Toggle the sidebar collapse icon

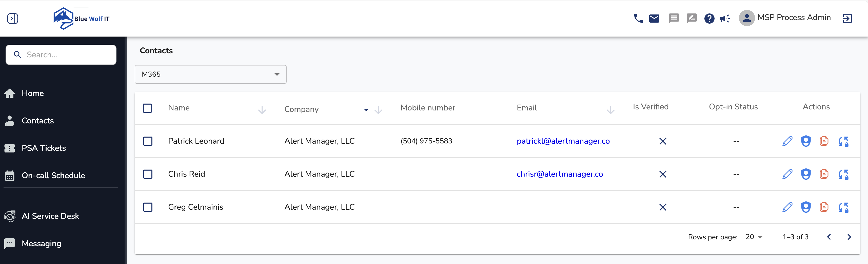pos(13,18)
